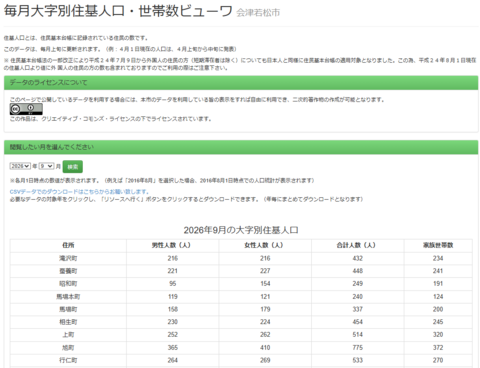Click the 合計人数（人） column header

[x=358, y=245]
